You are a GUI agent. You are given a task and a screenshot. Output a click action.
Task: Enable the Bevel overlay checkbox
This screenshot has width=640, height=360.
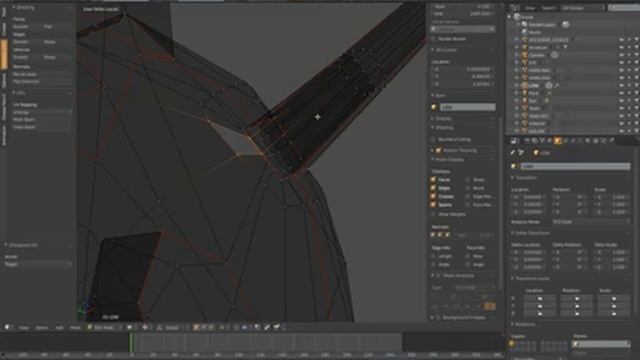pos(468,188)
